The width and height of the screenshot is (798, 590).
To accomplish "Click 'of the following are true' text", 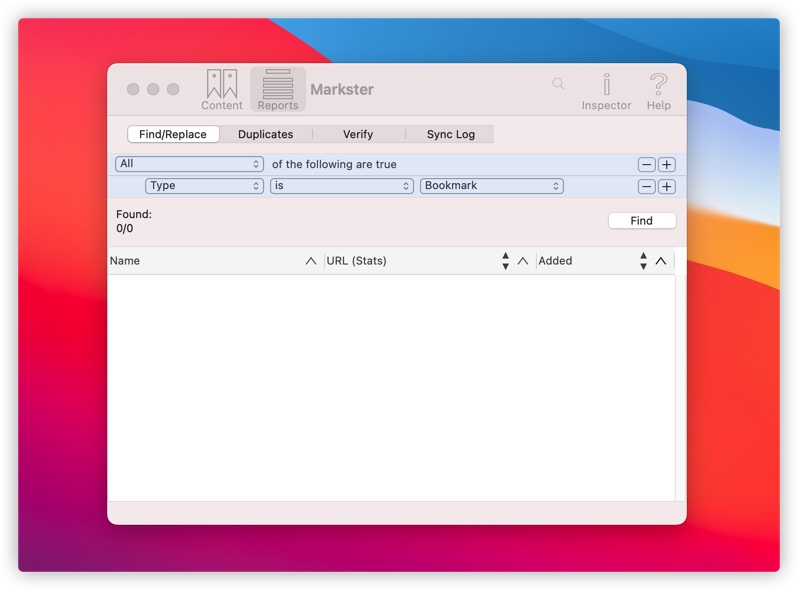I will point(334,164).
